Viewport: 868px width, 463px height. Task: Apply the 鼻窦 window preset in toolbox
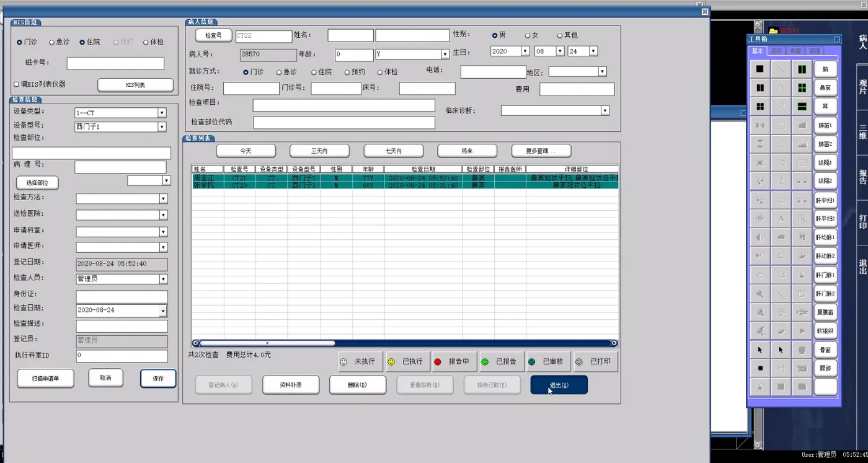tap(825, 88)
